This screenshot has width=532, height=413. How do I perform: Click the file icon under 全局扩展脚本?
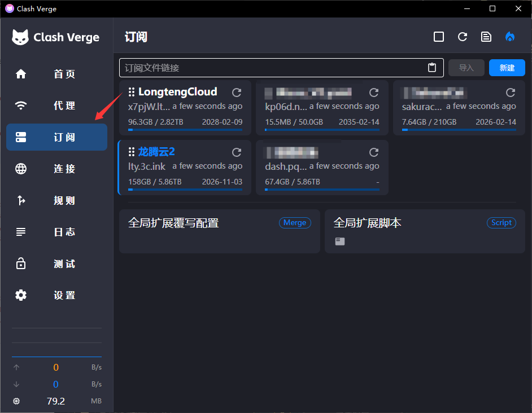(339, 241)
